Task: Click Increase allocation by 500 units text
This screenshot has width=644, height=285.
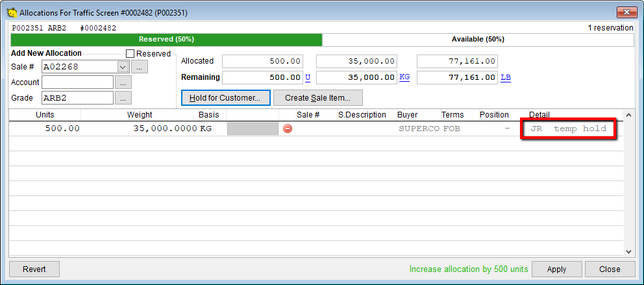Action: pos(469,269)
